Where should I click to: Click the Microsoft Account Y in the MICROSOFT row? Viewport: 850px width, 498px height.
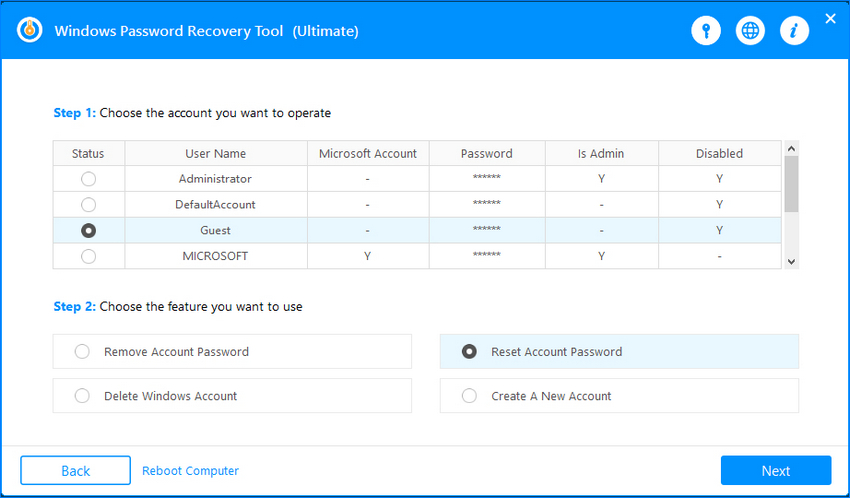click(368, 256)
